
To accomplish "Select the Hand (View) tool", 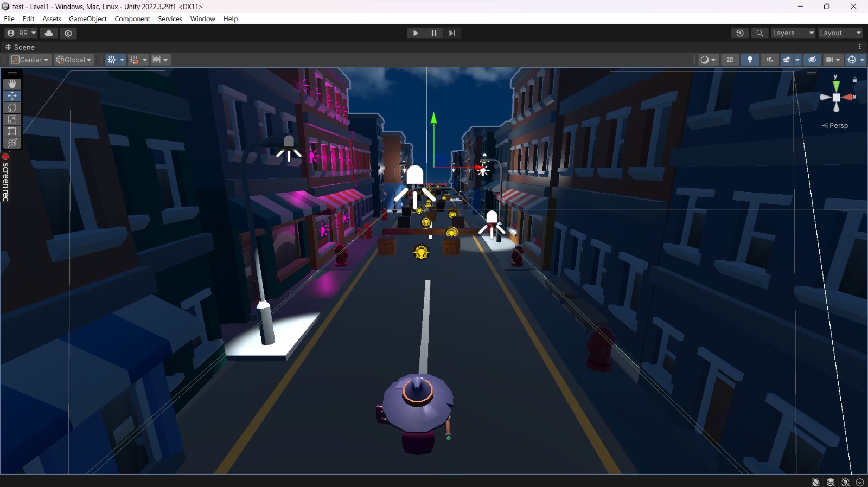I will (x=12, y=84).
